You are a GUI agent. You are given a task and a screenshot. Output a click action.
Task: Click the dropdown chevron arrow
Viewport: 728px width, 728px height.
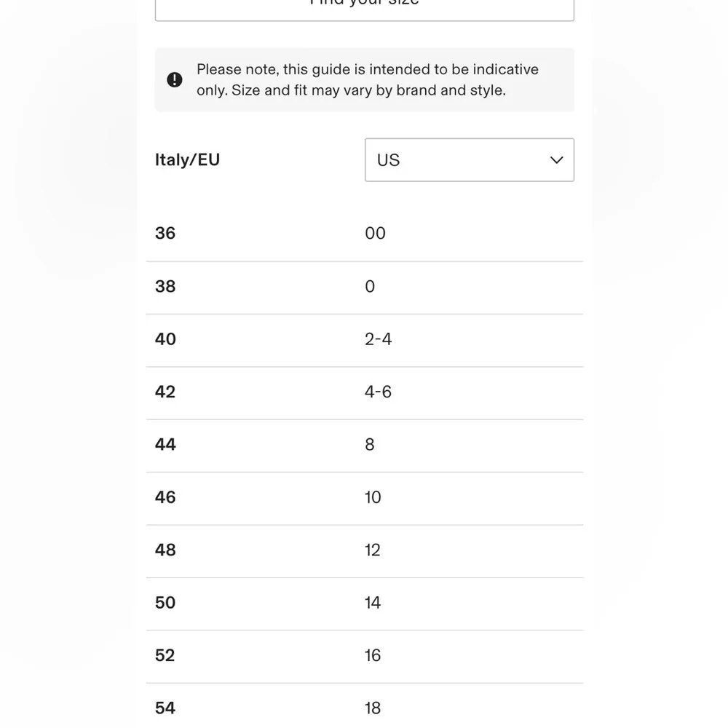pyautogui.click(x=556, y=160)
